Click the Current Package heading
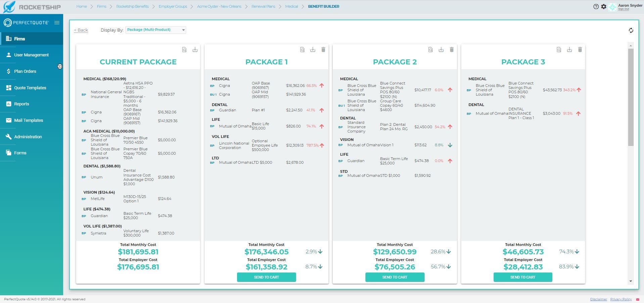Screen dimensions: 644x303 point(138,62)
